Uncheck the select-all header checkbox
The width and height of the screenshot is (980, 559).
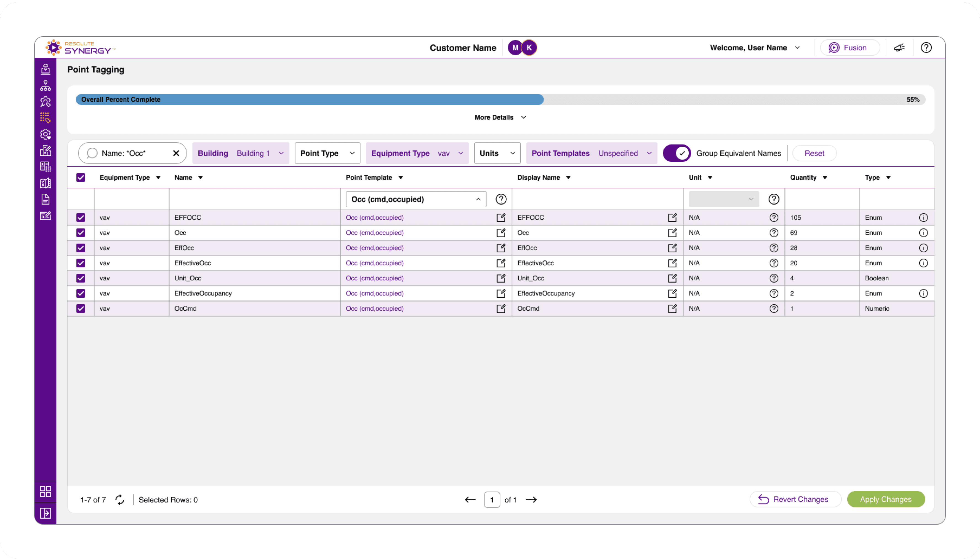tap(81, 178)
